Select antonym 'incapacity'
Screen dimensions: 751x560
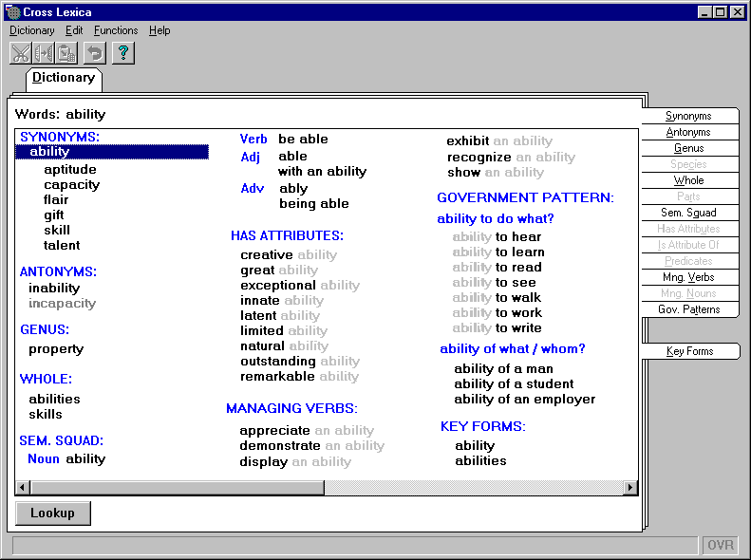tap(63, 304)
